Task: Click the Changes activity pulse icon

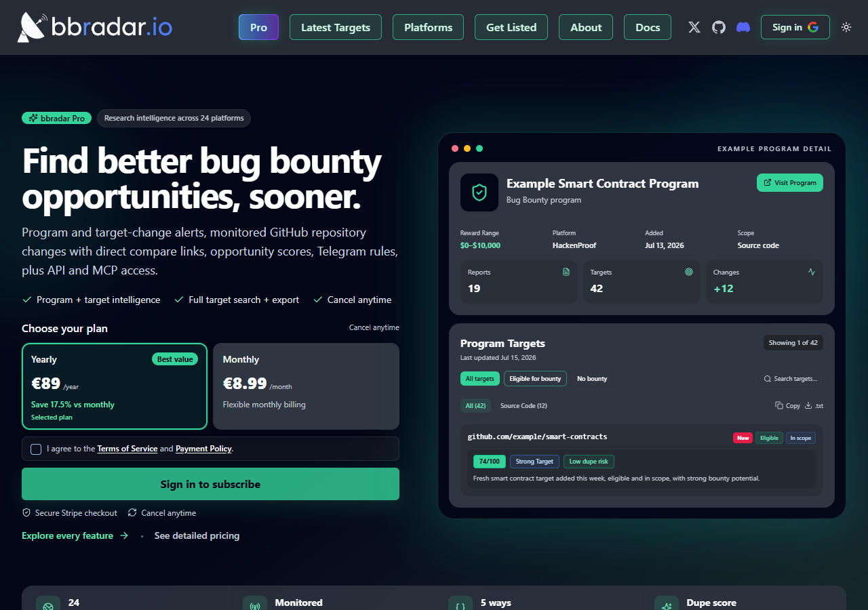Action: 812,272
